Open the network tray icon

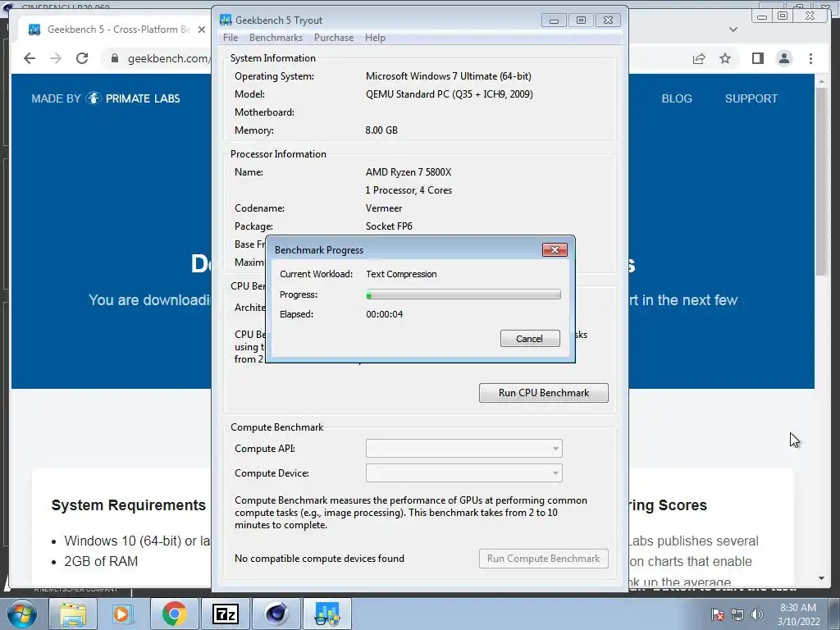click(737, 614)
